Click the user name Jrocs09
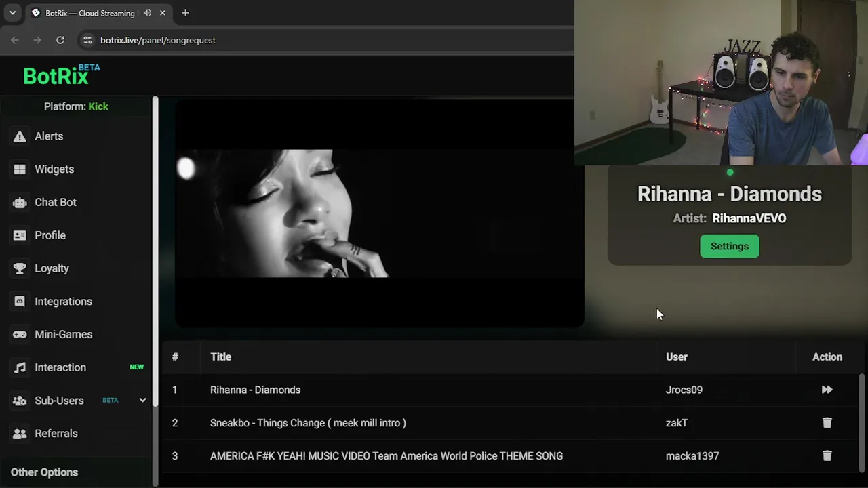This screenshot has width=868, height=488. 684,390
